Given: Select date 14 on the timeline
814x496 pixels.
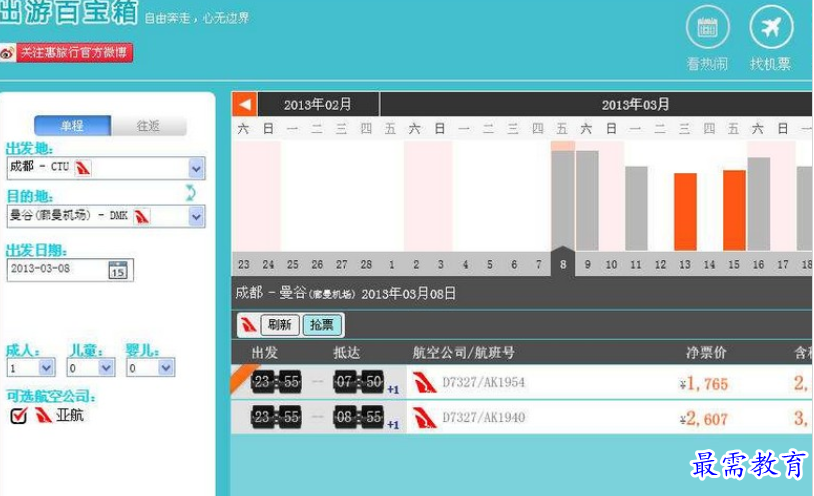Looking at the screenshot, I should pos(709,265).
